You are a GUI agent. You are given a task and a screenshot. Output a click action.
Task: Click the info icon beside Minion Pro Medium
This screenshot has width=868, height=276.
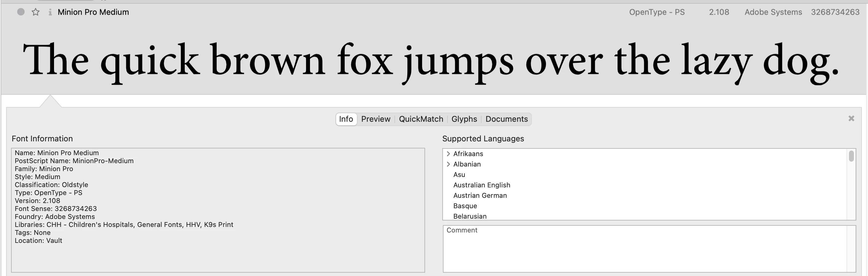[50, 12]
